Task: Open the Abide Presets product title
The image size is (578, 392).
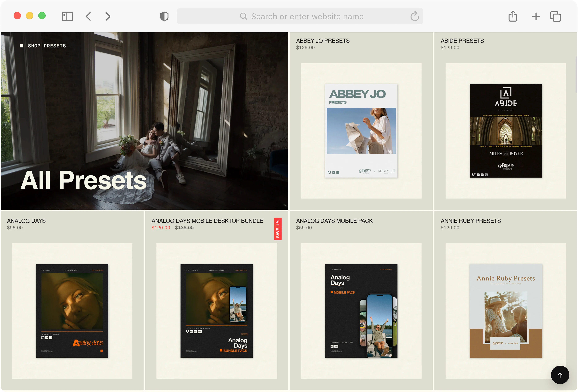Action: pos(462,41)
